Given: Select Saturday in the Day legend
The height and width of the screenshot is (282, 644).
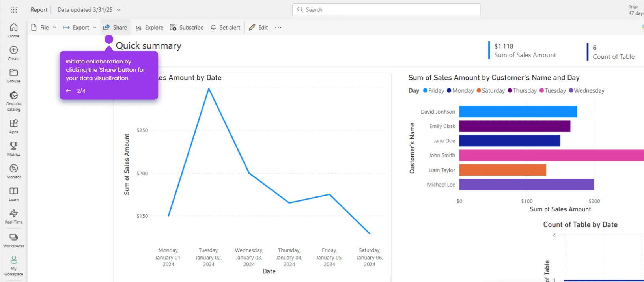Looking at the screenshot, I should click(x=491, y=91).
